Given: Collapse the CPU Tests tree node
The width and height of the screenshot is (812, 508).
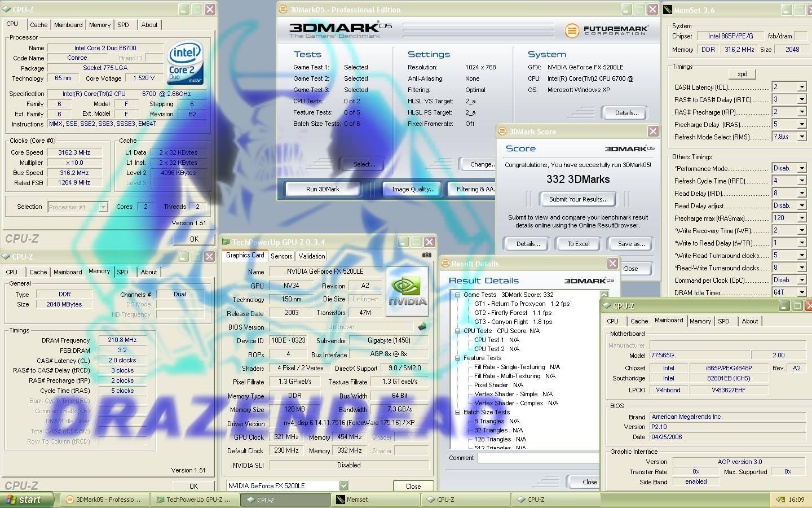Looking at the screenshot, I should (x=458, y=331).
